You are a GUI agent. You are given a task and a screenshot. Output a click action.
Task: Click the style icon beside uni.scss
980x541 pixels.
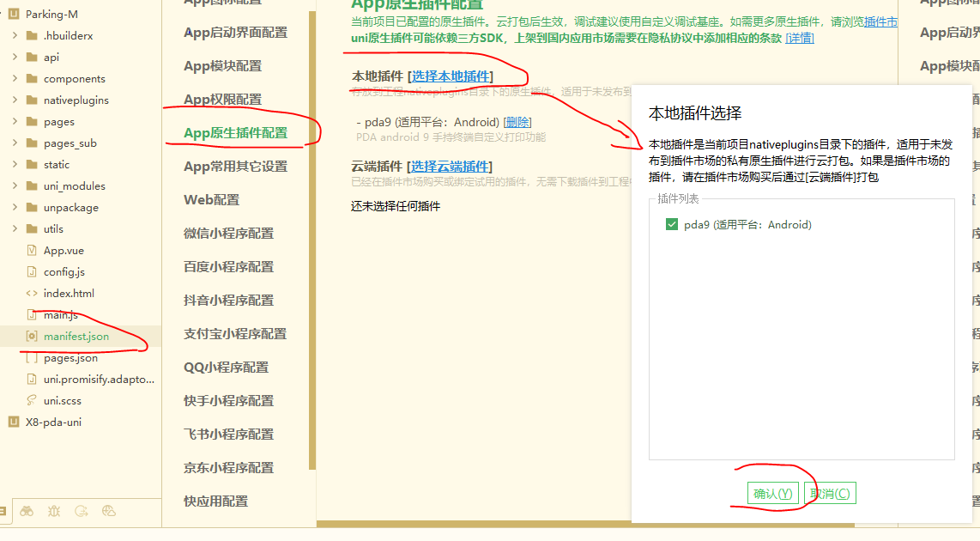32,400
